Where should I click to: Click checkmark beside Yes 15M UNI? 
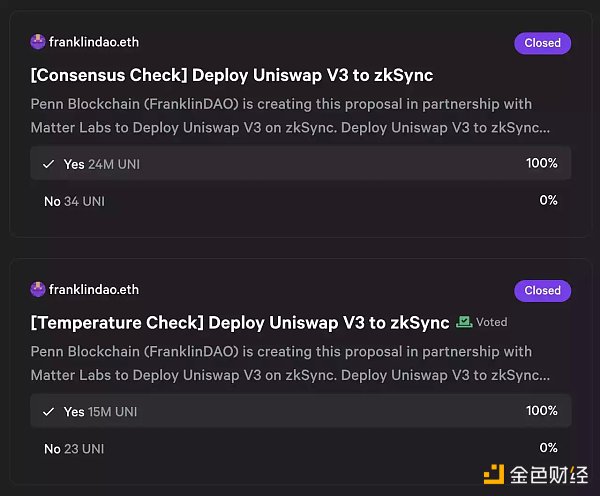[48, 412]
